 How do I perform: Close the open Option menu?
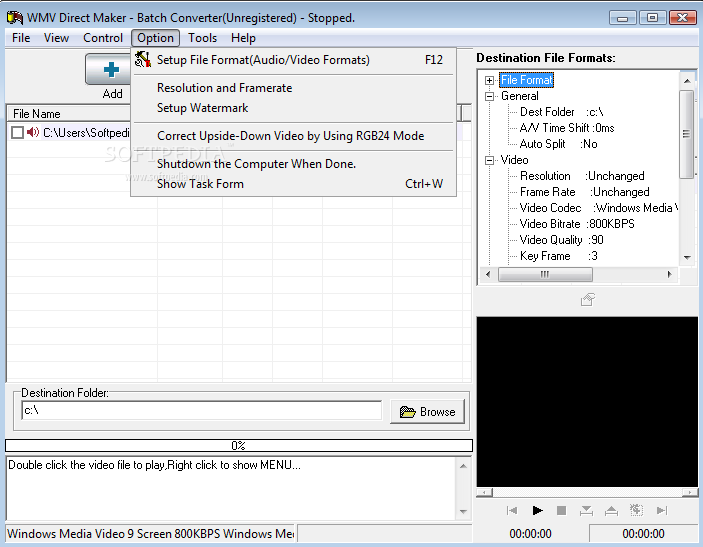155,38
